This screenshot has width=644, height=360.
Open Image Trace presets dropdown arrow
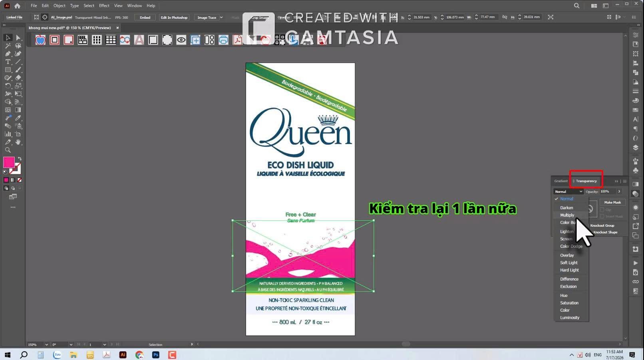pos(221,17)
